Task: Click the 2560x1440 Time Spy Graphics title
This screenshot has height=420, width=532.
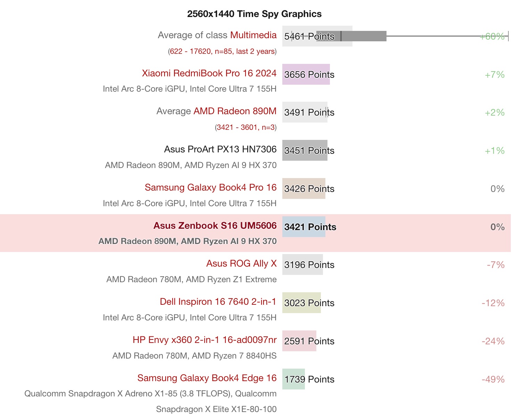Action: pos(254,14)
